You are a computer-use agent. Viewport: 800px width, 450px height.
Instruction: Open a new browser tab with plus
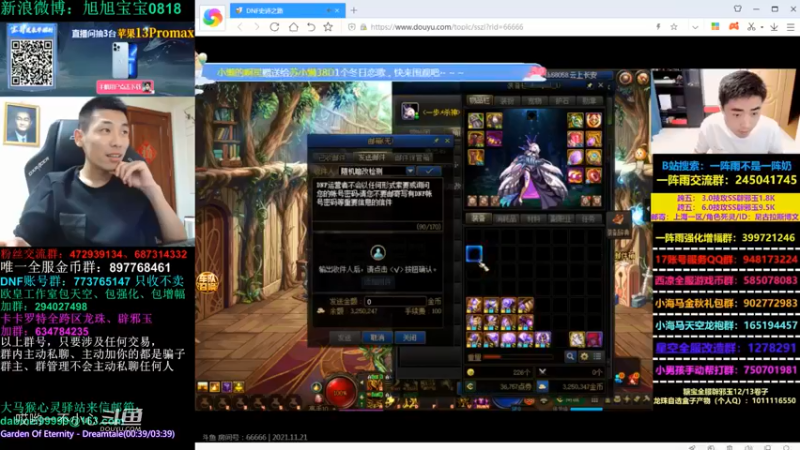pyautogui.click(x=354, y=10)
